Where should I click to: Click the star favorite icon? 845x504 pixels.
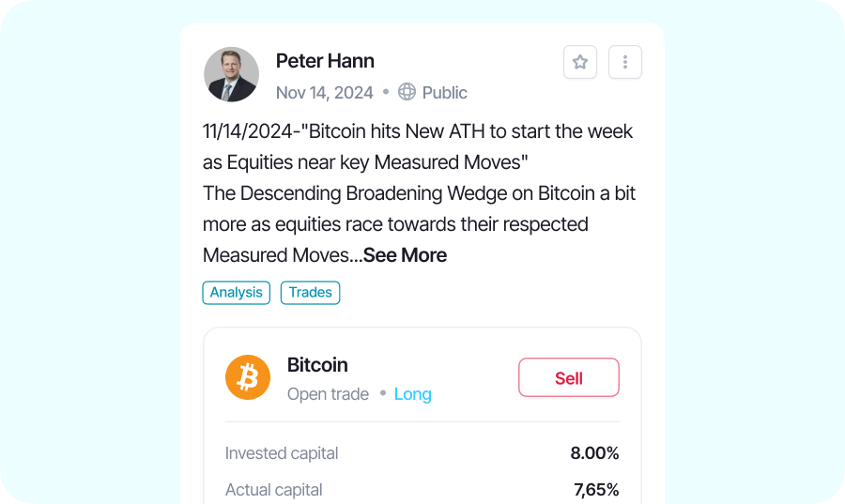click(x=580, y=62)
